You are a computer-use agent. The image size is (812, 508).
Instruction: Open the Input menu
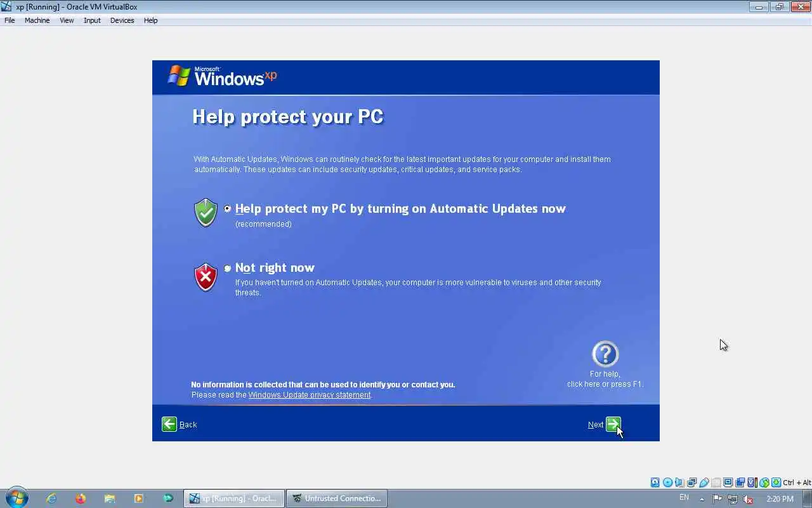[92, 20]
